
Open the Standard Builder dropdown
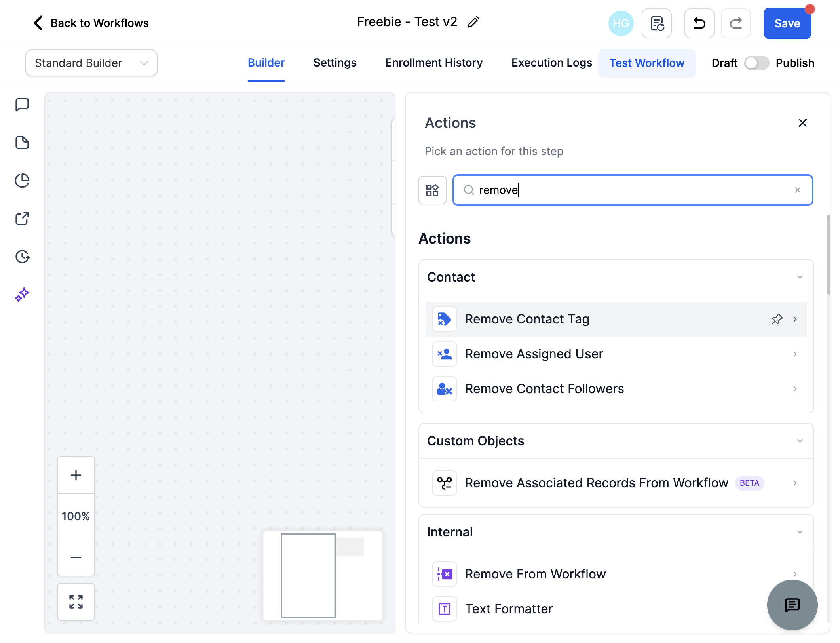pos(91,63)
